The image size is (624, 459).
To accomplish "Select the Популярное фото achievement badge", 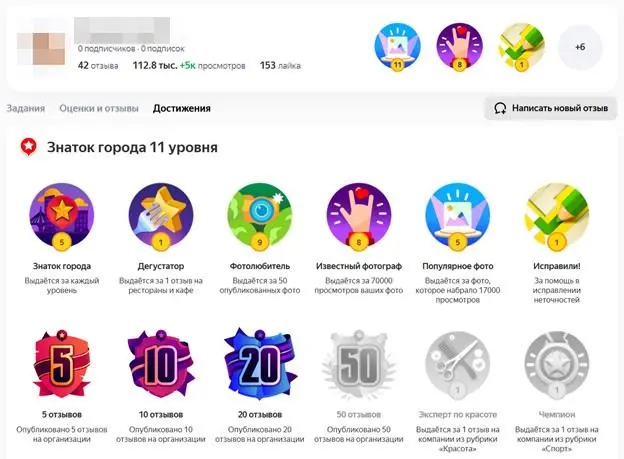I will (x=458, y=217).
